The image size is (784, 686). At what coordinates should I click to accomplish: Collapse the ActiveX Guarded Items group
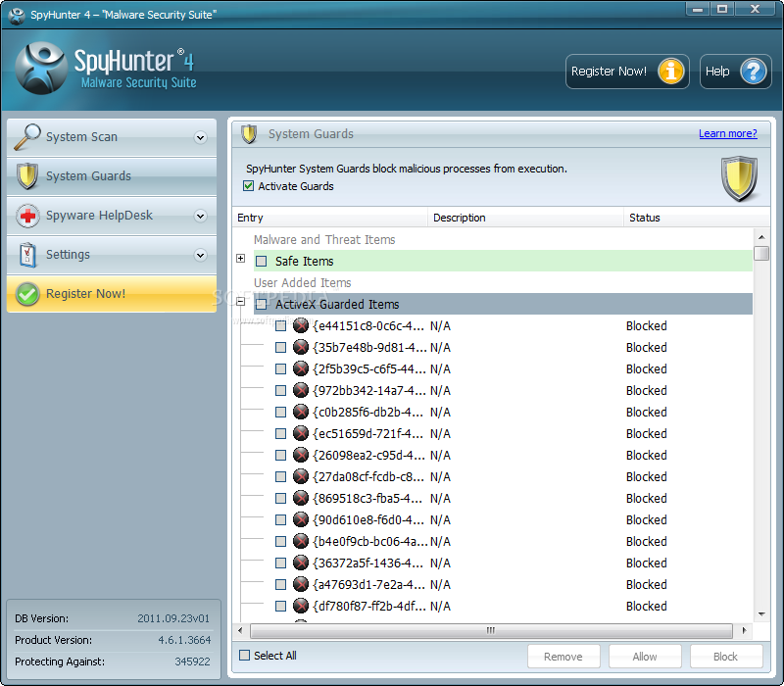coord(241,303)
